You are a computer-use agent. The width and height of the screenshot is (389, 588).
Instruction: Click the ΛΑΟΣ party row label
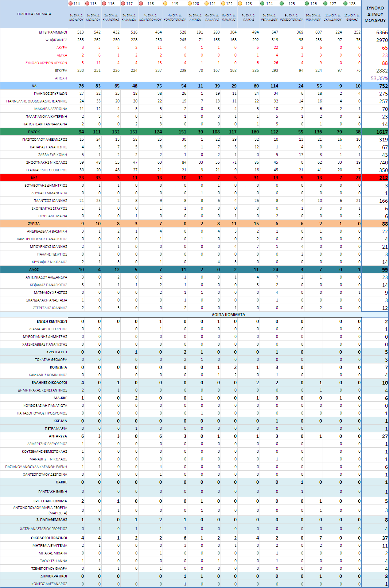point(34,269)
